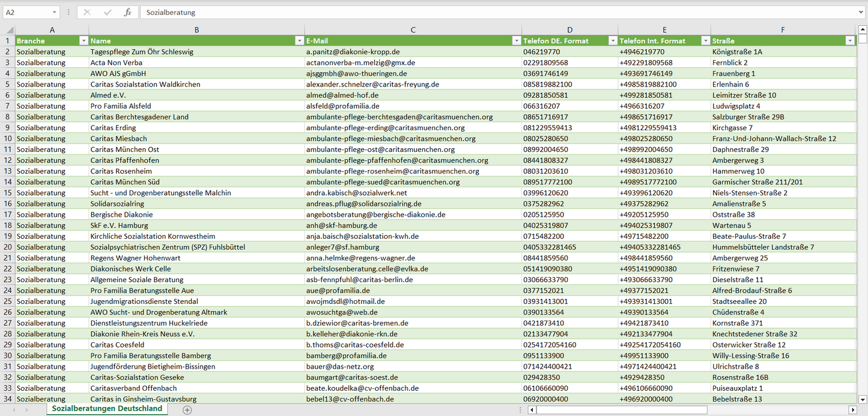Open the Straße column filter dropdown
Screen dimensions: 868x416
[850, 41]
